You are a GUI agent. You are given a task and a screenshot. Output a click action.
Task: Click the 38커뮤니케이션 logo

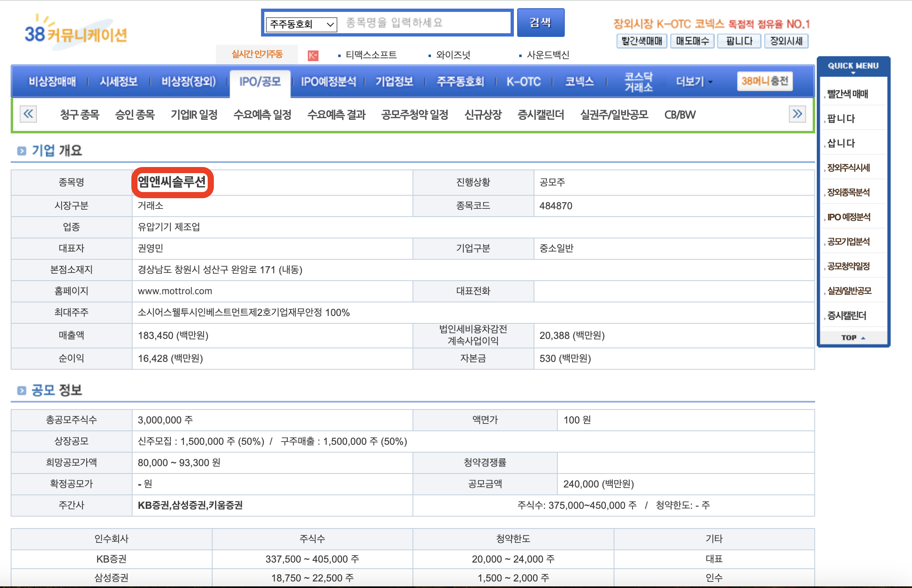pos(76,33)
